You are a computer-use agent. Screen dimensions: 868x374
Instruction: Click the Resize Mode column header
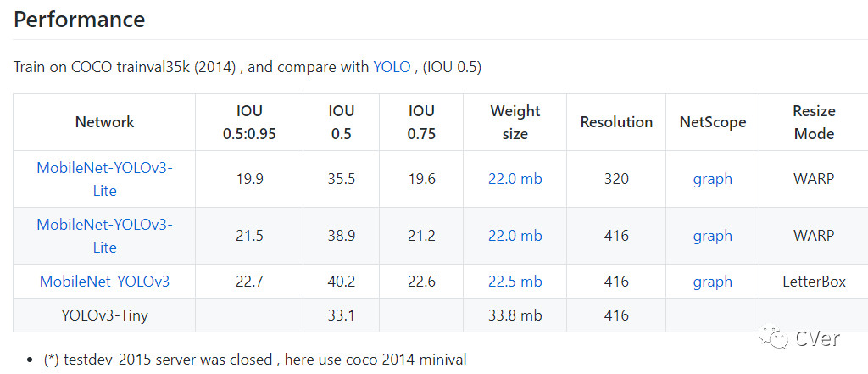point(814,122)
